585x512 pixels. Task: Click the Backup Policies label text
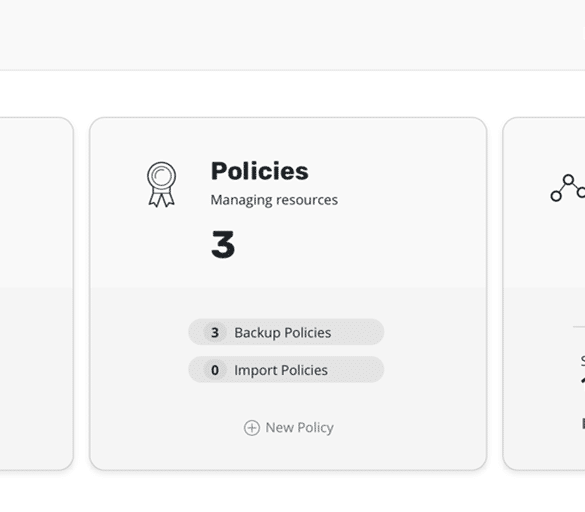pos(282,333)
